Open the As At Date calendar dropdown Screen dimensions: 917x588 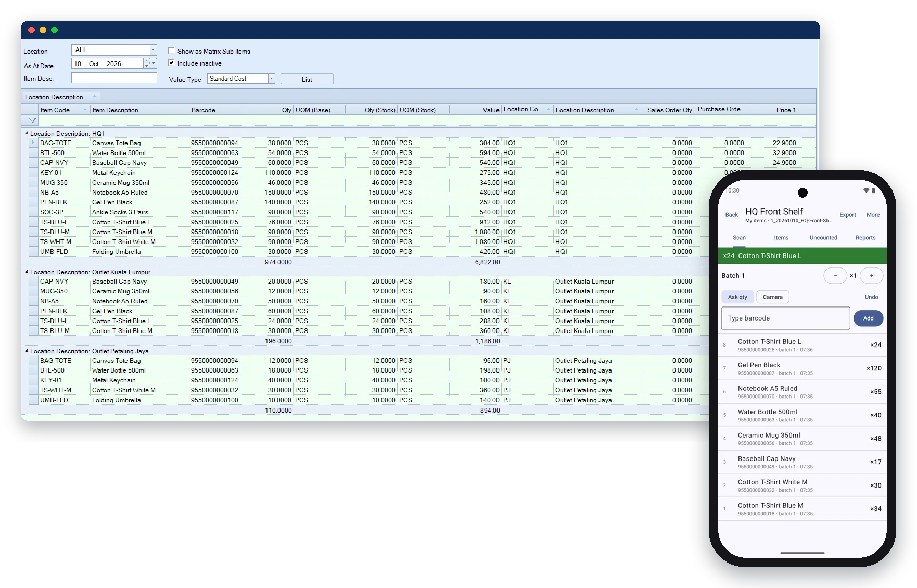coord(154,63)
